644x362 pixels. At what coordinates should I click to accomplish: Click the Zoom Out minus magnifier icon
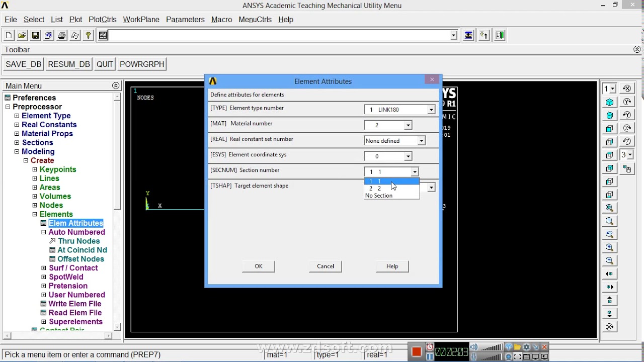pos(610,260)
